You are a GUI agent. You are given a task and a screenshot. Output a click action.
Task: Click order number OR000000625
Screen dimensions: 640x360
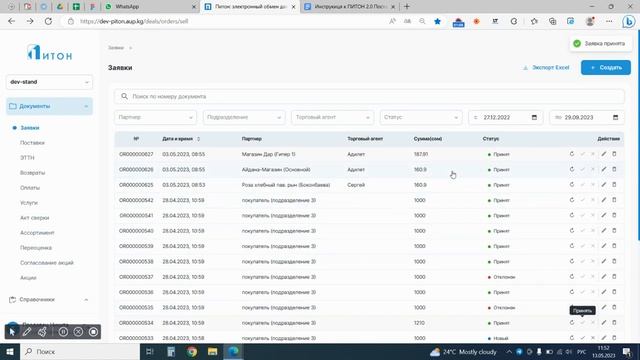coord(136,185)
